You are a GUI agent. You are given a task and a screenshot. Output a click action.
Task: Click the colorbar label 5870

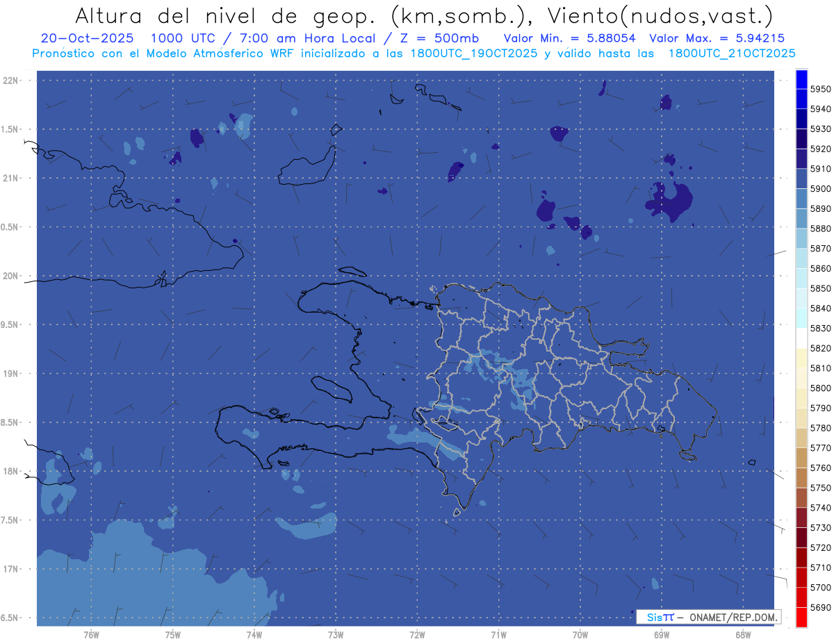[820, 249]
